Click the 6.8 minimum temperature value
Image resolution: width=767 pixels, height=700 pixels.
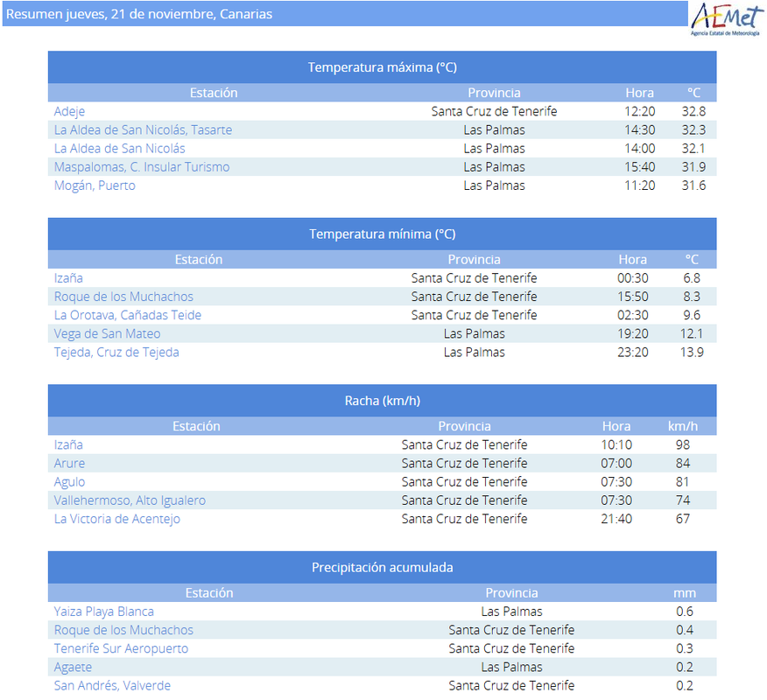click(x=692, y=278)
